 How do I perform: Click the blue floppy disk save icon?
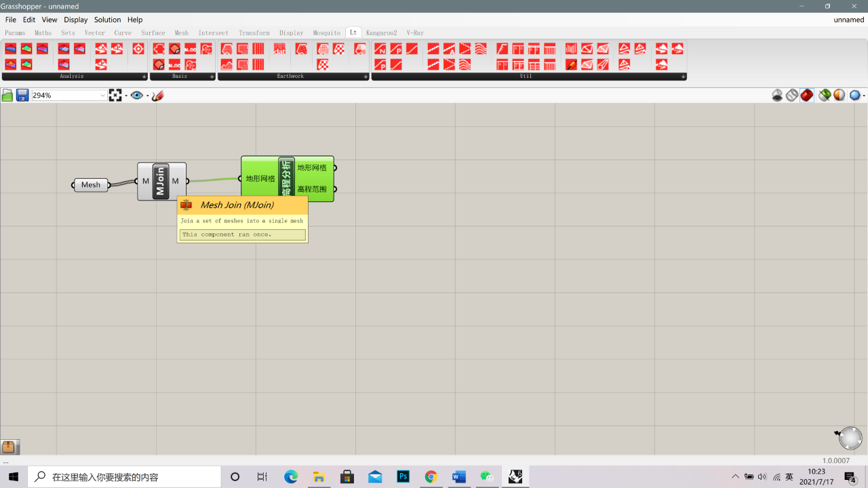(22, 96)
